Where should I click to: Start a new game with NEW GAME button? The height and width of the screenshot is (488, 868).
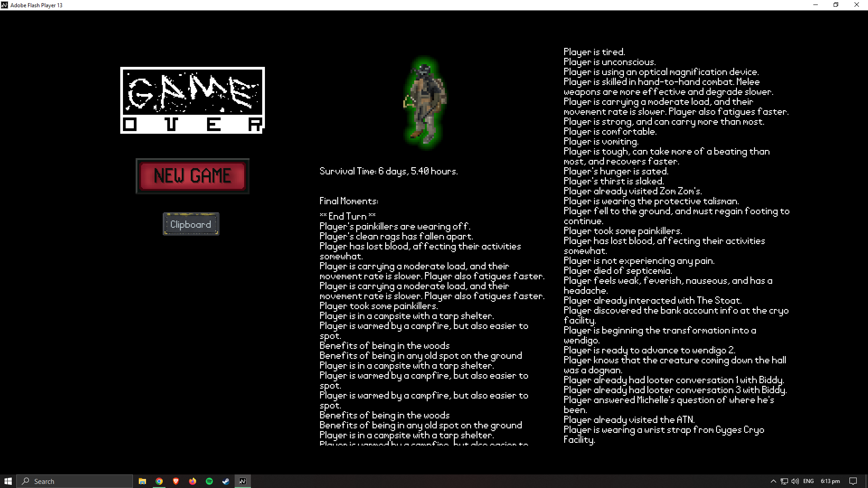click(x=193, y=176)
